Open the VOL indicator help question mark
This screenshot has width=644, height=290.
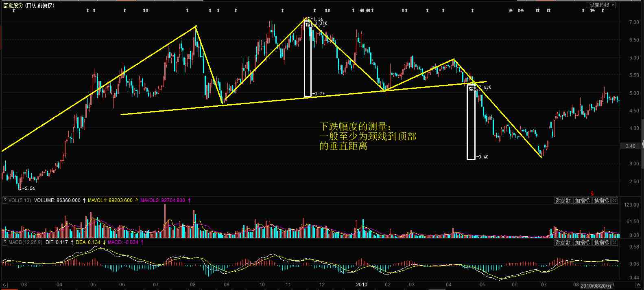coord(5,200)
